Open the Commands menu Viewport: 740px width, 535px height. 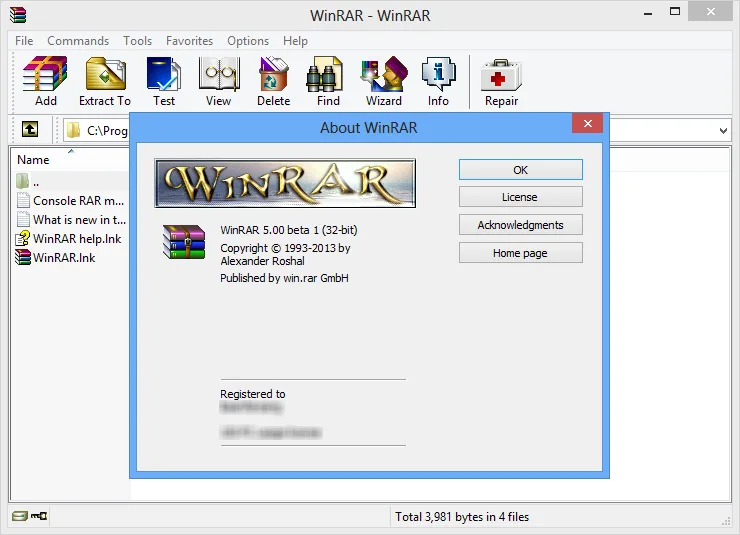pos(78,41)
